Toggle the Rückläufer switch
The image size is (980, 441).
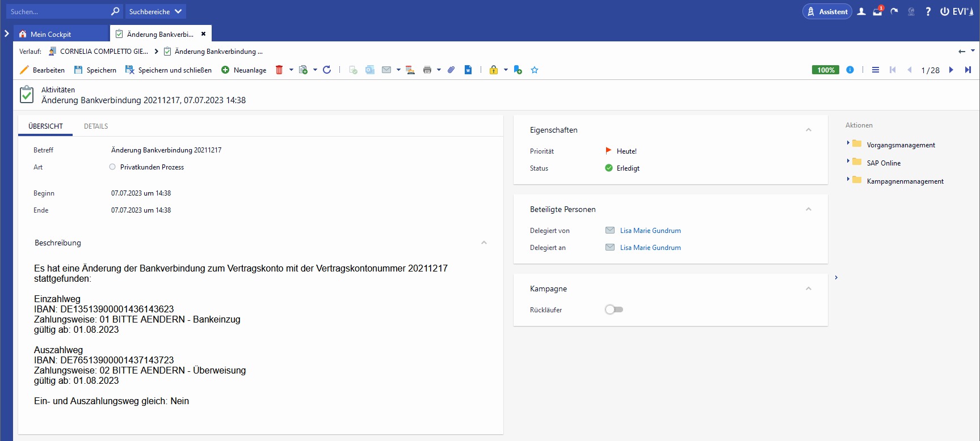(x=614, y=309)
